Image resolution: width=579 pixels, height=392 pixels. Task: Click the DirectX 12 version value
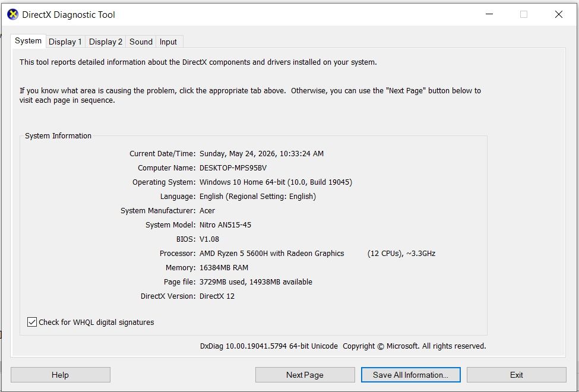(x=217, y=296)
